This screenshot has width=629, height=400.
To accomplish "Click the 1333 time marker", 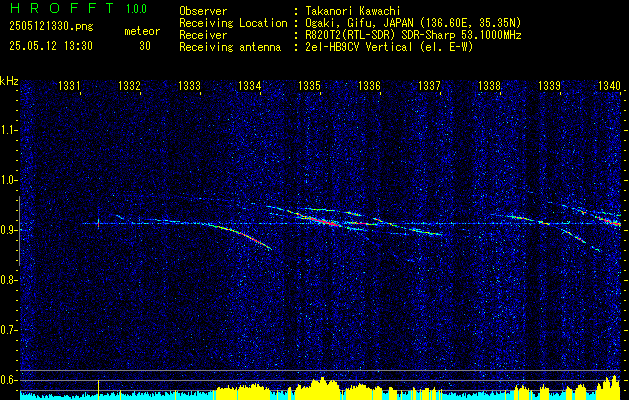I will [x=189, y=85].
